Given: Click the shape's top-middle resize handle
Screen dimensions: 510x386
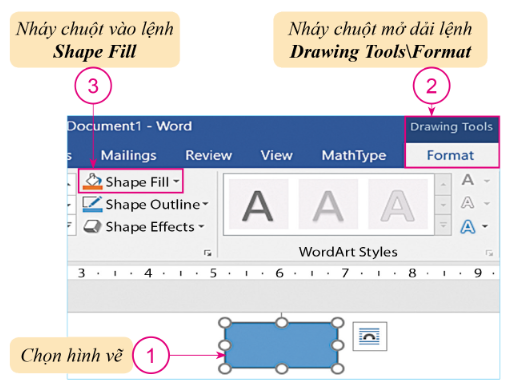Looking at the screenshot, I should click(282, 323).
